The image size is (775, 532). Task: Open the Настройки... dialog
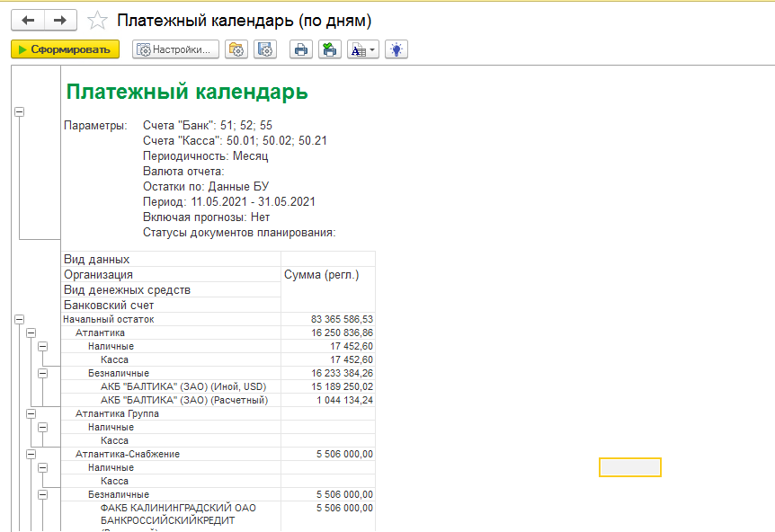pos(176,49)
